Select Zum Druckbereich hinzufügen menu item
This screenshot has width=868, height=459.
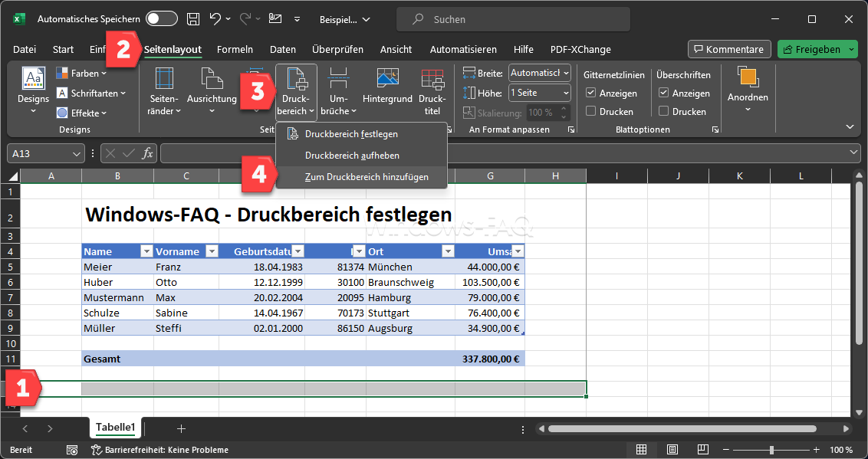tap(367, 177)
